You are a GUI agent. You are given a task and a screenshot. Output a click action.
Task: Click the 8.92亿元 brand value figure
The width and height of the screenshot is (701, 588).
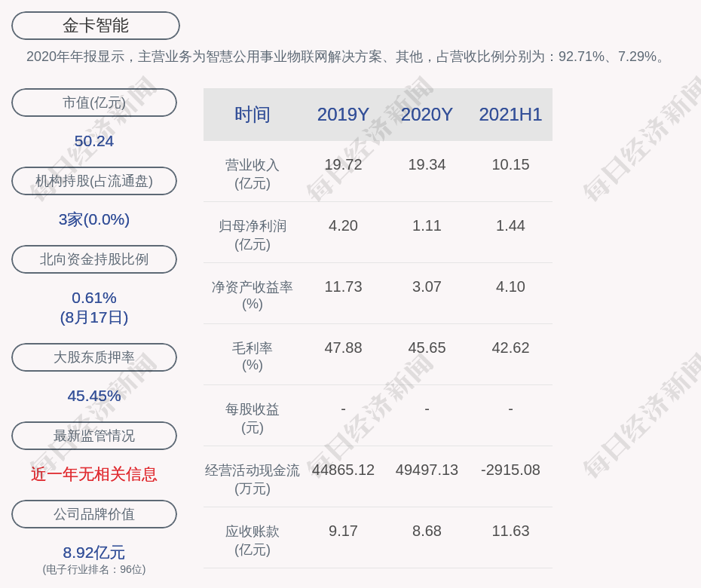click(94, 553)
